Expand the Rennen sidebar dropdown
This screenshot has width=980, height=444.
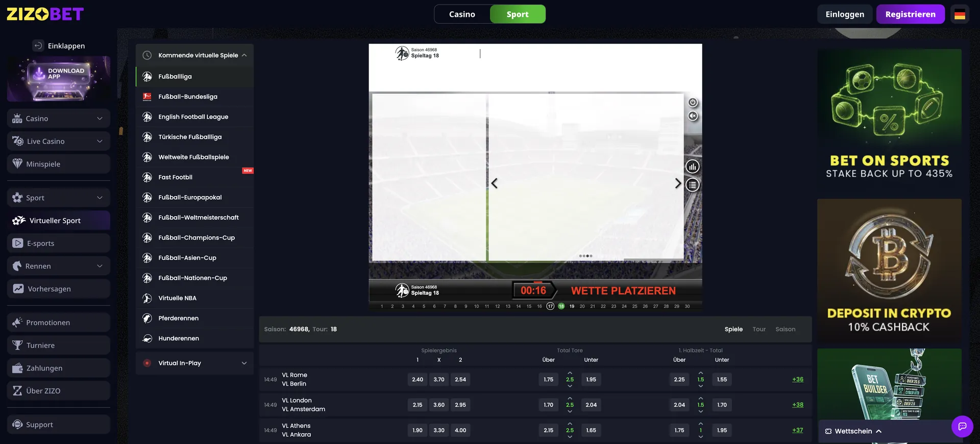click(100, 266)
